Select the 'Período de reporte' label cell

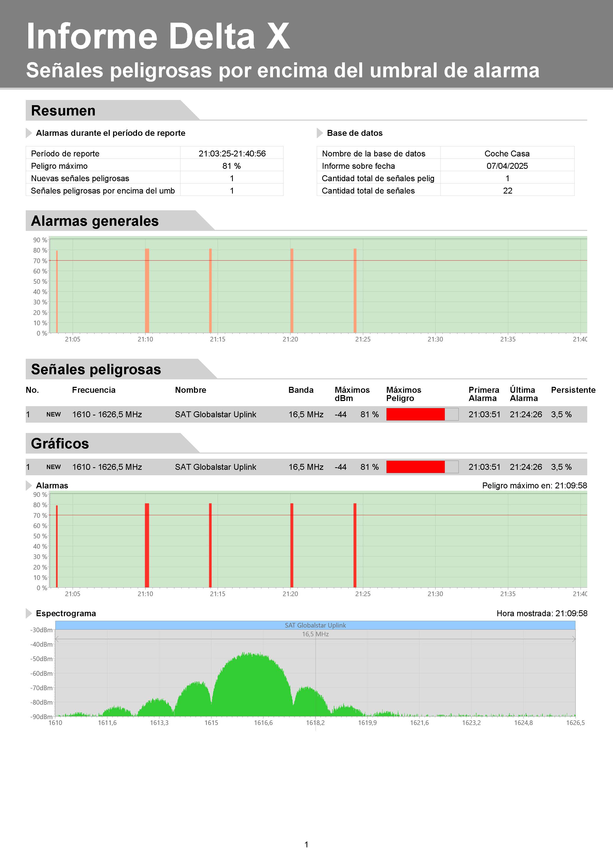tap(103, 153)
